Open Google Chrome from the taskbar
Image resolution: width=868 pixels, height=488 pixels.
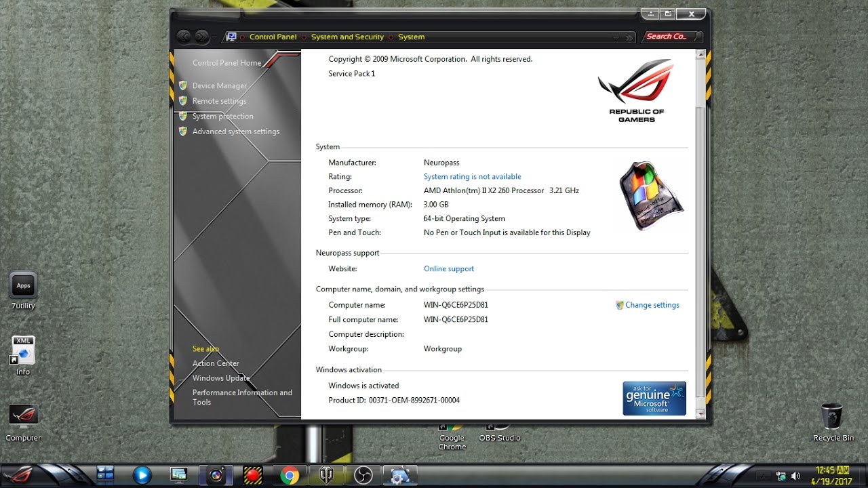coord(290,476)
